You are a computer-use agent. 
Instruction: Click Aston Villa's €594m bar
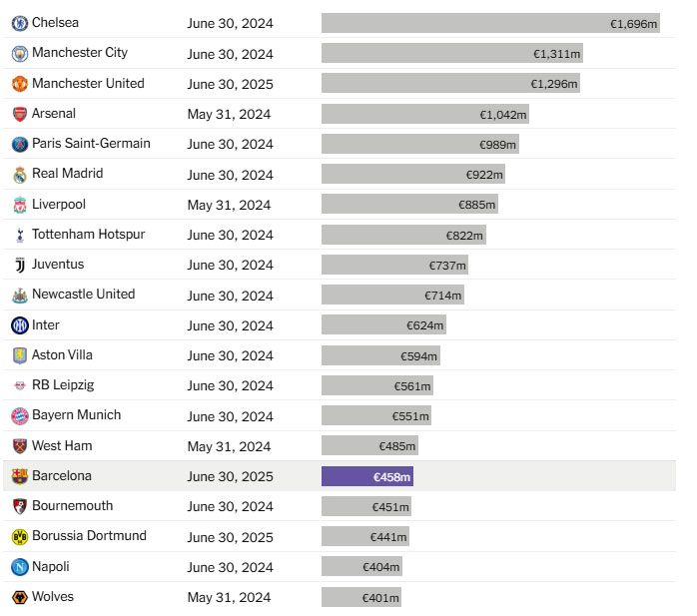coord(379,355)
